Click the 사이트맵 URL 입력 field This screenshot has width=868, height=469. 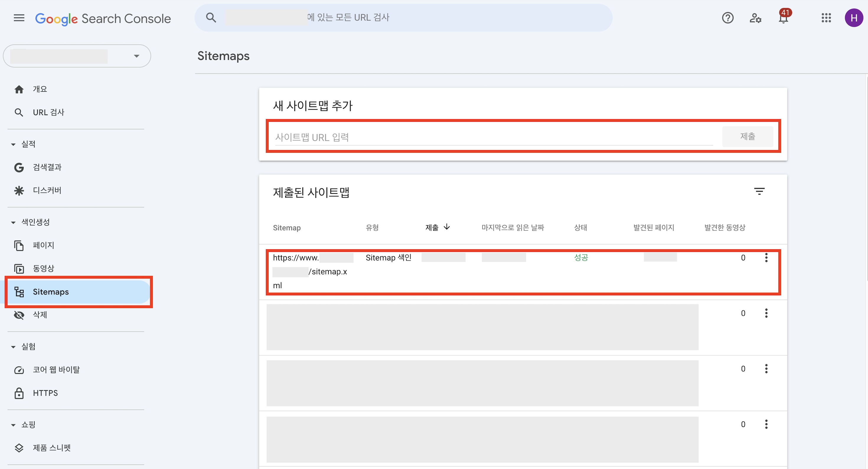click(x=494, y=137)
